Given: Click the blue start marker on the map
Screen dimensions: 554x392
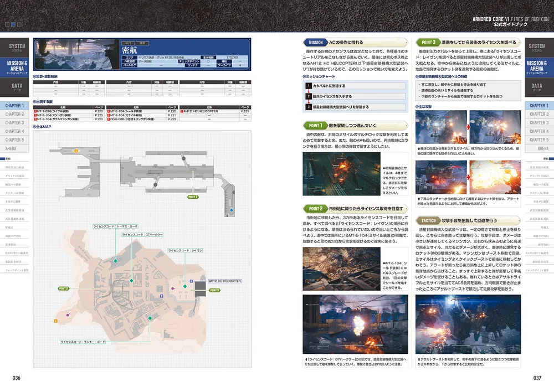Looking at the screenshot, I should tap(232, 210).
